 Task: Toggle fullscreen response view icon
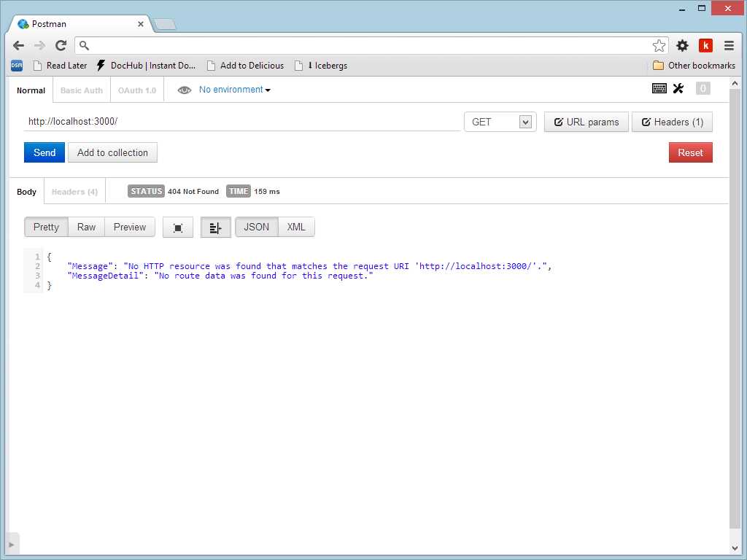click(178, 227)
